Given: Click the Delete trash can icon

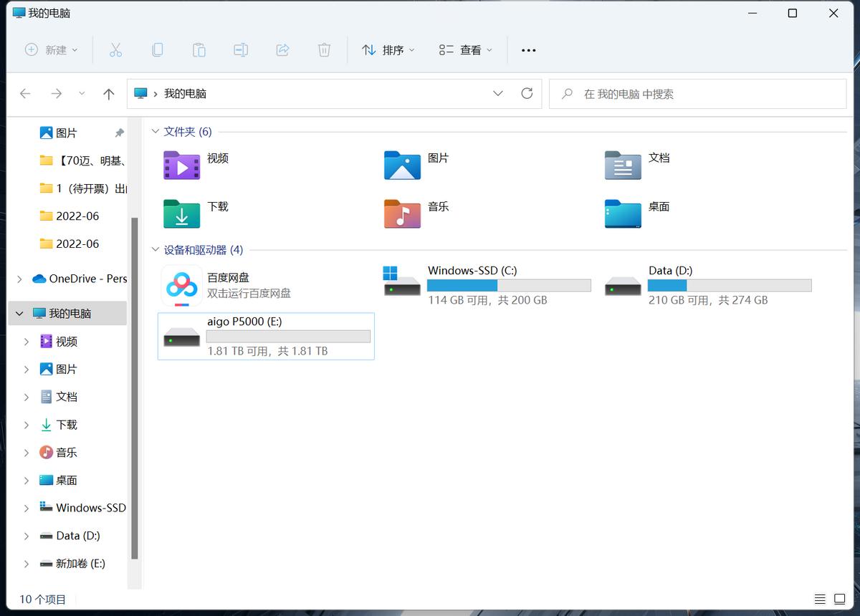Looking at the screenshot, I should pos(324,50).
